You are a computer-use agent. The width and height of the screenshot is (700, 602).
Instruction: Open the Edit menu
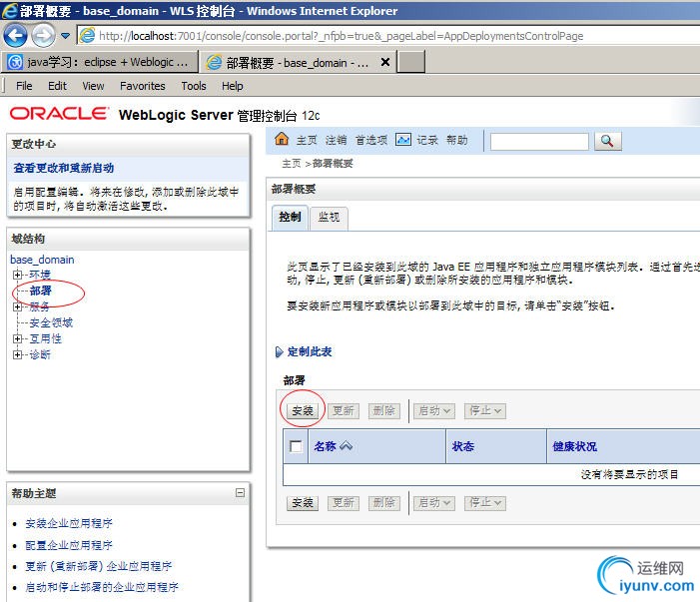57,86
